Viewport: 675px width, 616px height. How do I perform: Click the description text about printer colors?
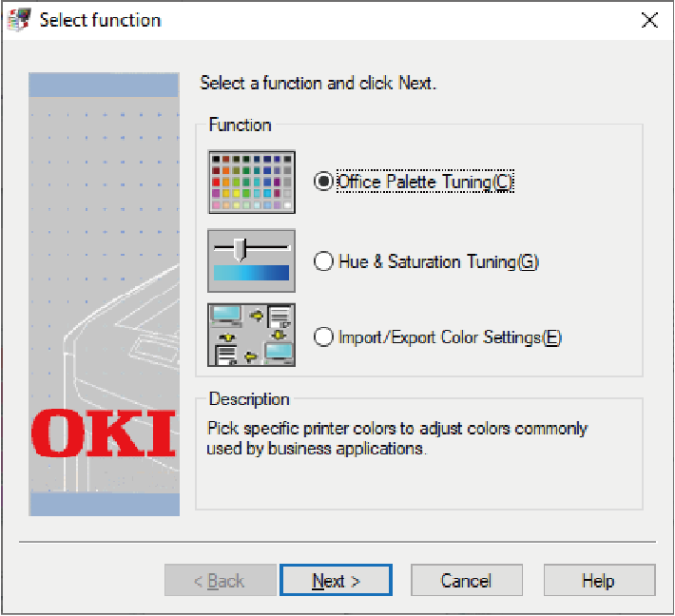[x=396, y=438]
